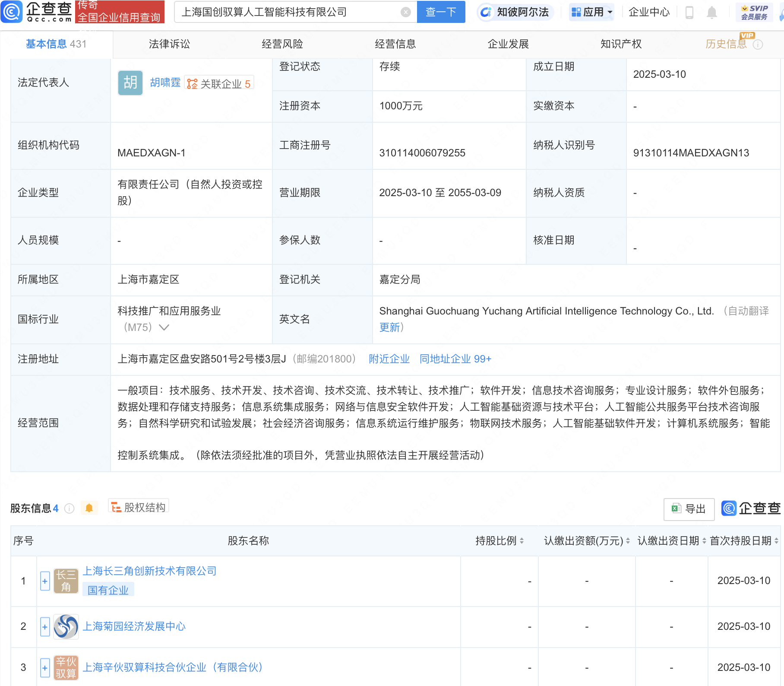This screenshot has width=784, height=686.
Task: Expand shareholder row 1 plus icon
Action: point(45,581)
